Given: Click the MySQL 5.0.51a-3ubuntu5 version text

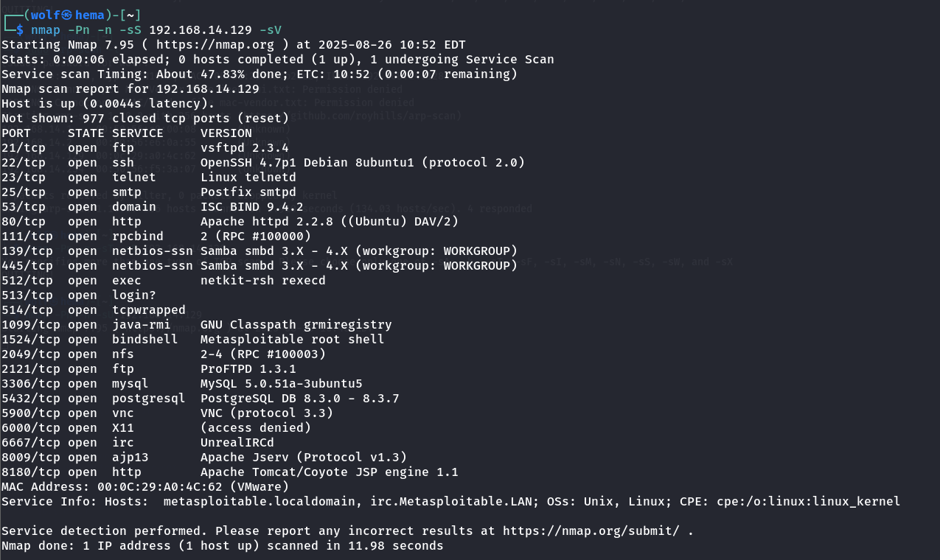Looking at the screenshot, I should [x=281, y=384].
